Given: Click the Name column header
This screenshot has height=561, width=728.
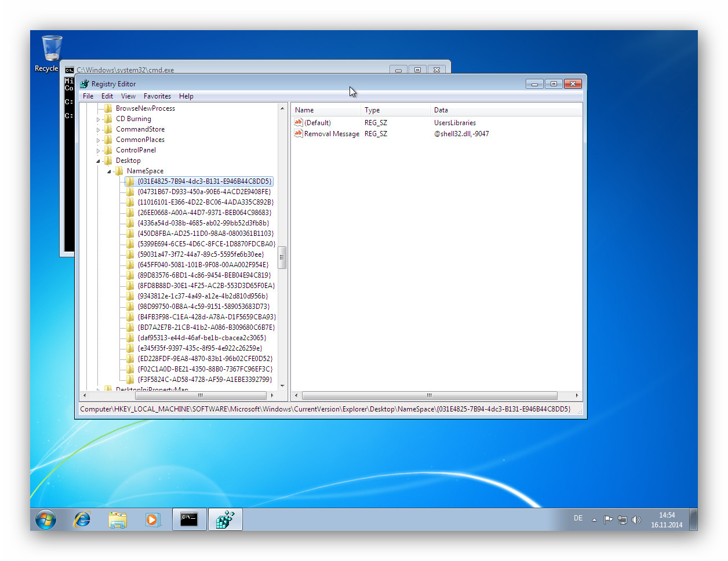Looking at the screenshot, I should pos(325,110).
